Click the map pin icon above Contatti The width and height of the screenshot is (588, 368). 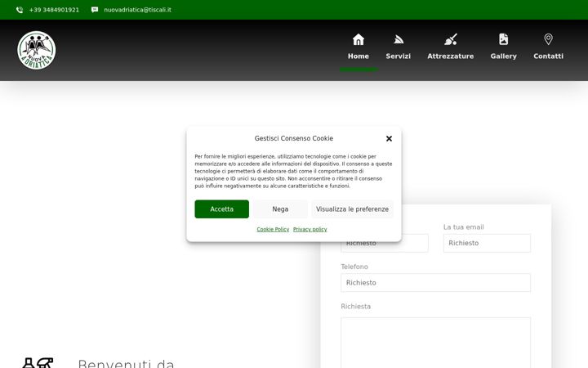548,39
